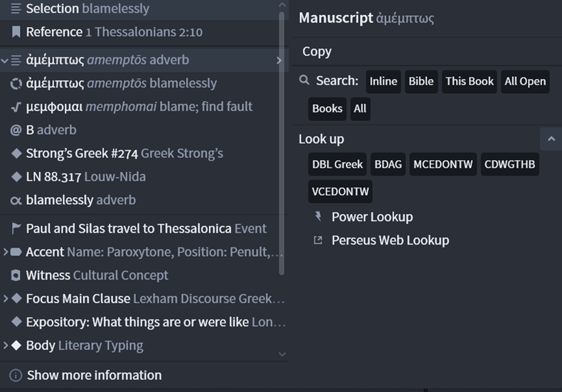Click the flag icon for Paul and Silas event

[x=16, y=228]
